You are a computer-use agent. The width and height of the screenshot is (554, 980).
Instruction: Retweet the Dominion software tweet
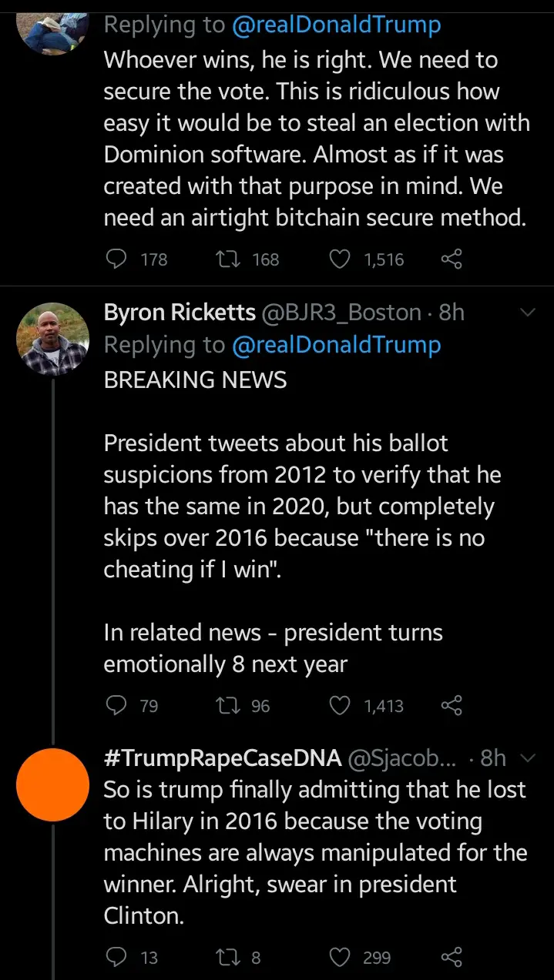pos(228,259)
